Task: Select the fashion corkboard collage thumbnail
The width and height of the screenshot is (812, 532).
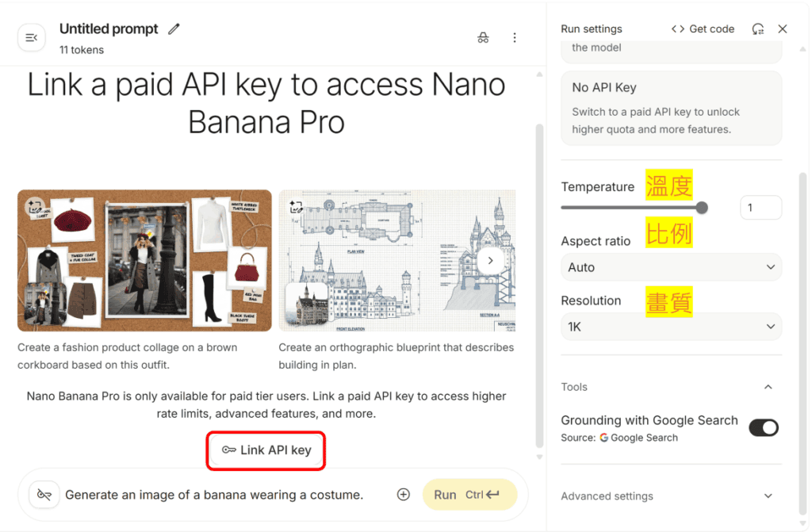Action: 144,261
